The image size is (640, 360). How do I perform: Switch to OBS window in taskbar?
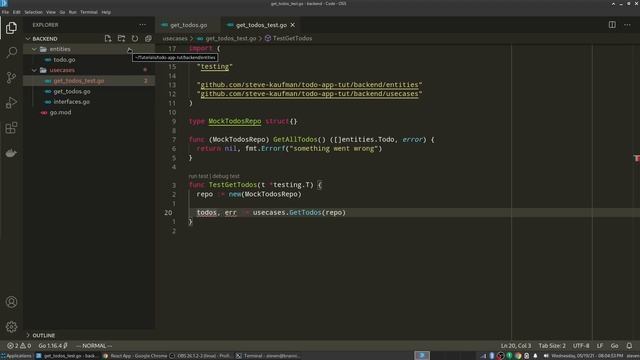coord(201,356)
